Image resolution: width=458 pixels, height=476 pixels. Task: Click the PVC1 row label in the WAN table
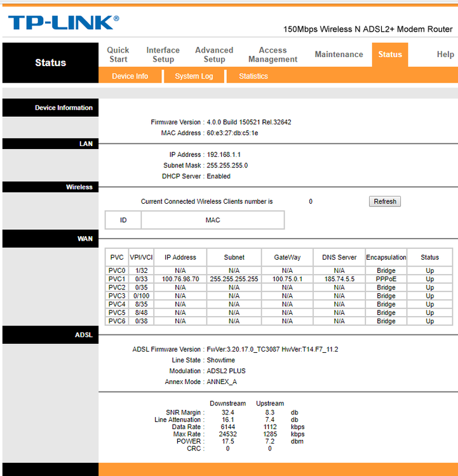(117, 279)
